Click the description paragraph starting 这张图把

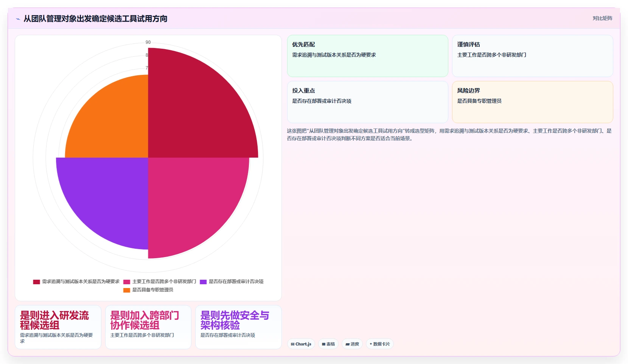point(449,135)
